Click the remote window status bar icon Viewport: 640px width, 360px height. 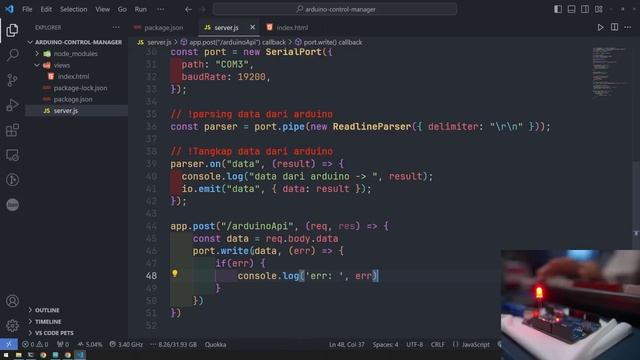[x=9, y=344]
